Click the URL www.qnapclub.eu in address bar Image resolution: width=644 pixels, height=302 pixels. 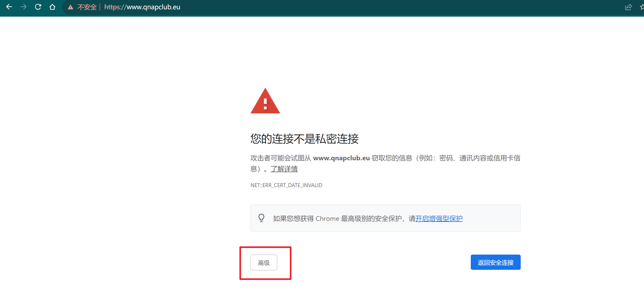(153, 7)
